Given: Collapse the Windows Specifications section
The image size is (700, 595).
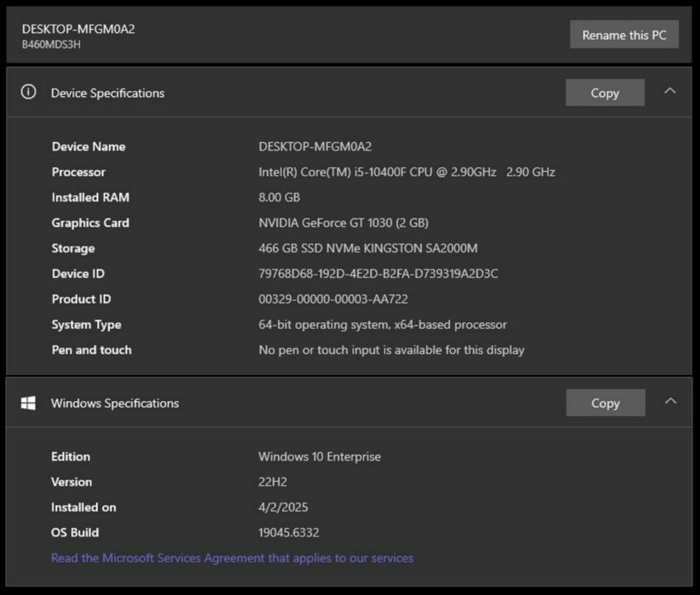Looking at the screenshot, I should pyautogui.click(x=670, y=402).
